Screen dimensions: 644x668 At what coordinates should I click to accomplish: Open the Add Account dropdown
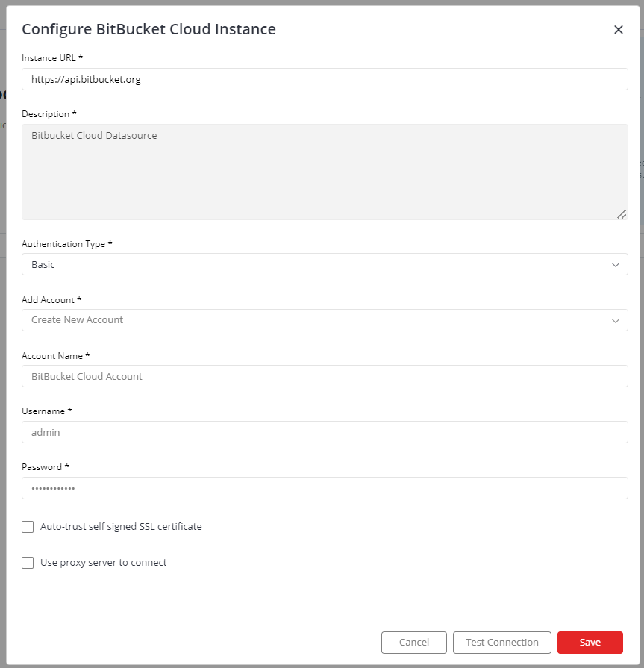point(325,320)
